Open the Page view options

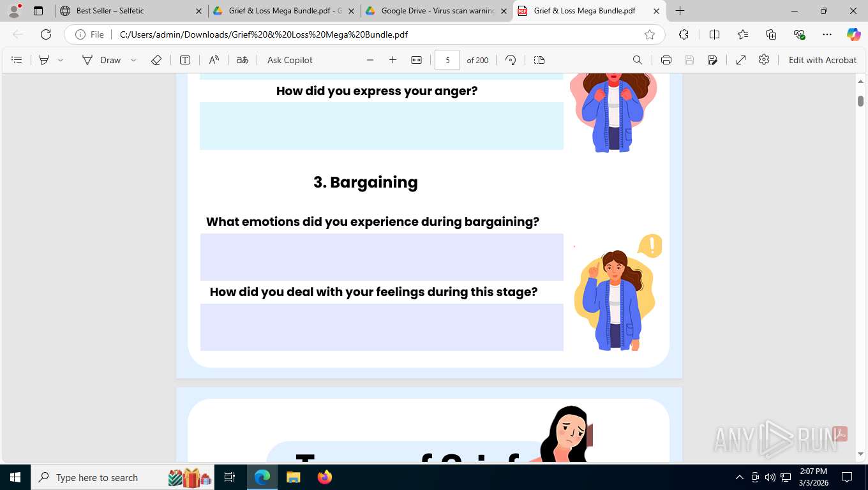coord(539,60)
